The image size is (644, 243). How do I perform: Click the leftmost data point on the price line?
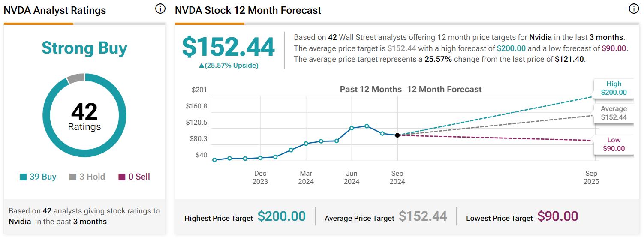click(x=214, y=160)
